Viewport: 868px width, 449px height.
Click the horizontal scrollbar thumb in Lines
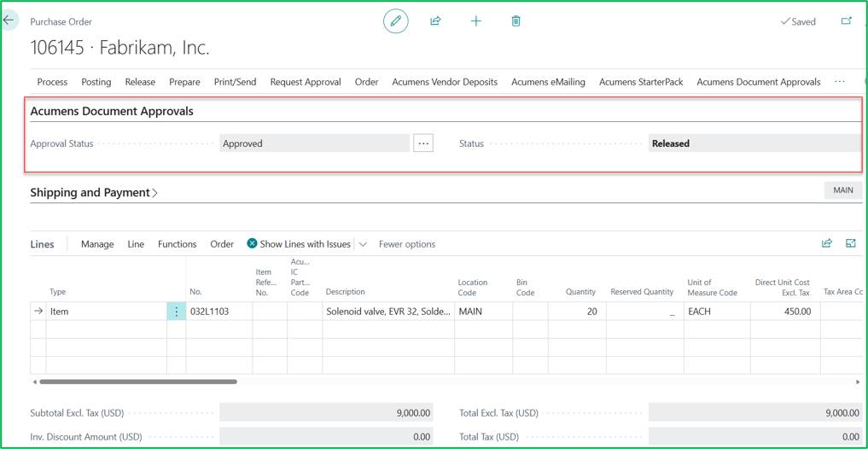[x=138, y=382]
